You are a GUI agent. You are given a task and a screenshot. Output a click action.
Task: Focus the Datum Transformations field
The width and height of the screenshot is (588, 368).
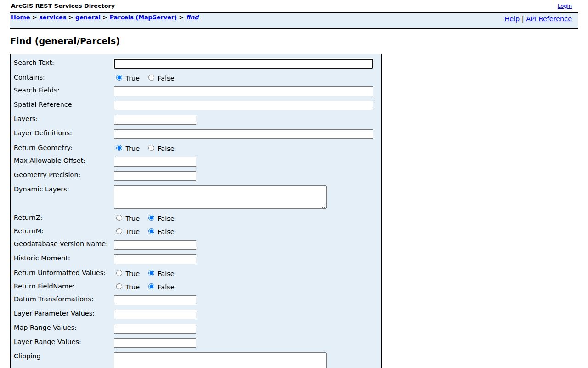tap(155, 300)
